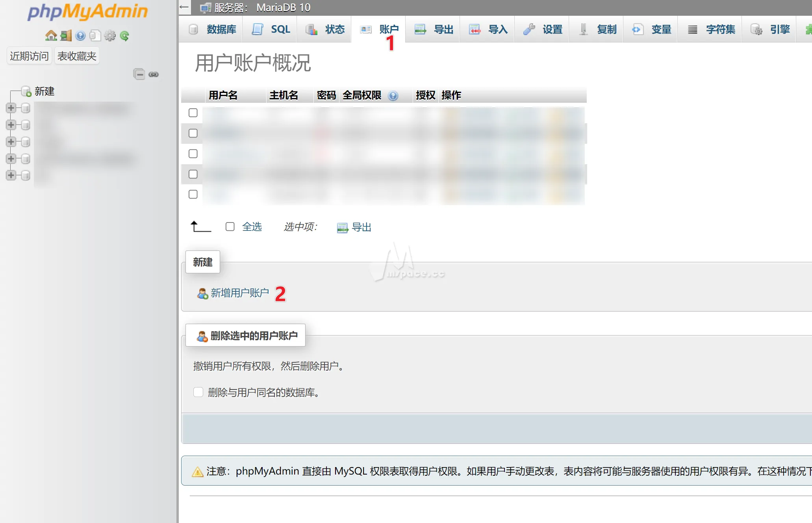Viewport: 812px width, 523px height.
Task: Reload the navigation panel via the green refresh icon
Action: point(124,36)
